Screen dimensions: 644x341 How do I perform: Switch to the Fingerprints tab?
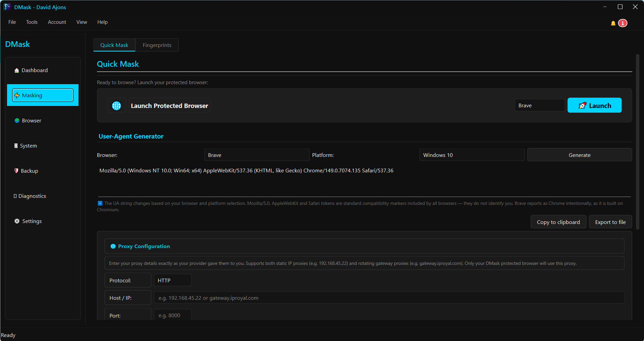click(x=157, y=45)
